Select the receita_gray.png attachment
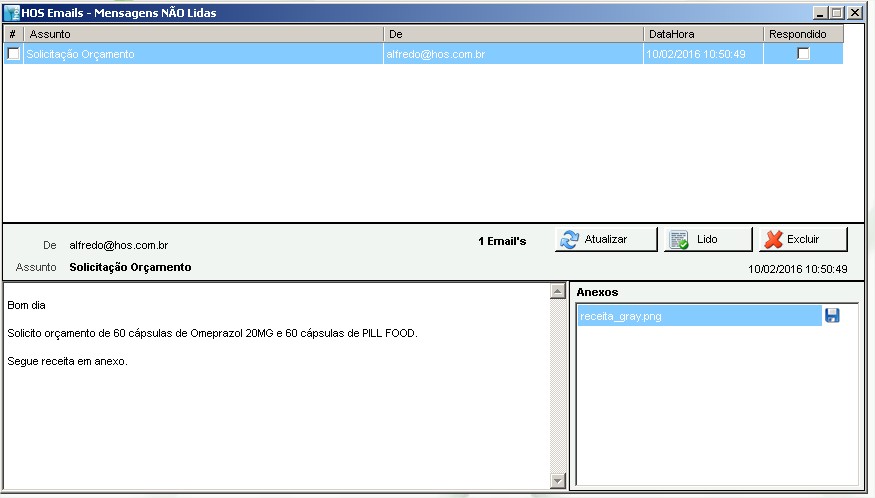This screenshot has height=498, width=875. (x=698, y=317)
